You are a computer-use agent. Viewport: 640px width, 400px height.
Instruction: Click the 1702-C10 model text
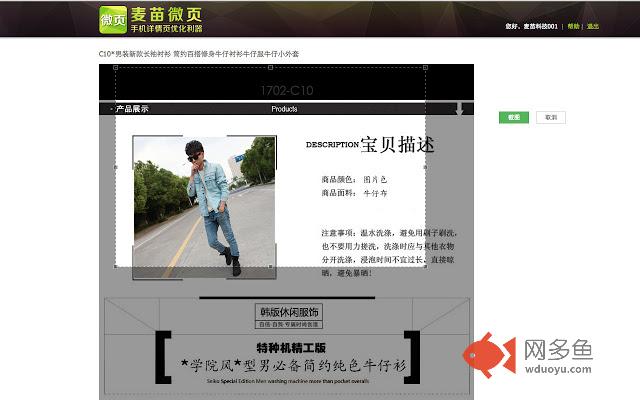(287, 90)
